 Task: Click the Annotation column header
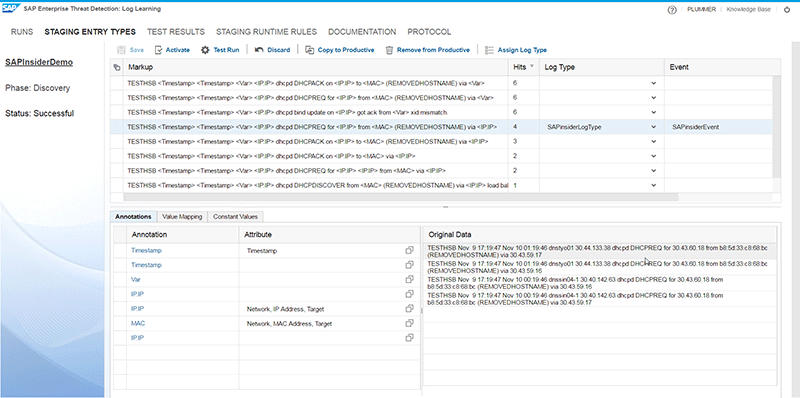tap(183, 234)
